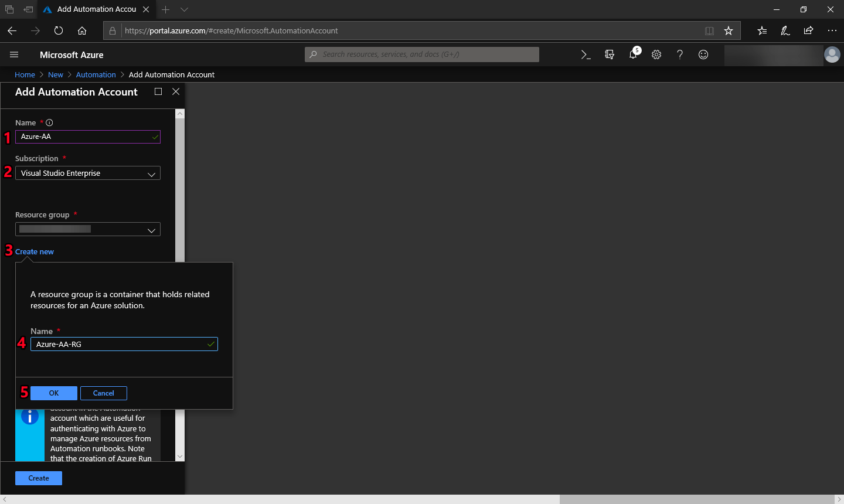Click the OK button in resource group popup
The height and width of the screenshot is (504, 844).
(54, 393)
